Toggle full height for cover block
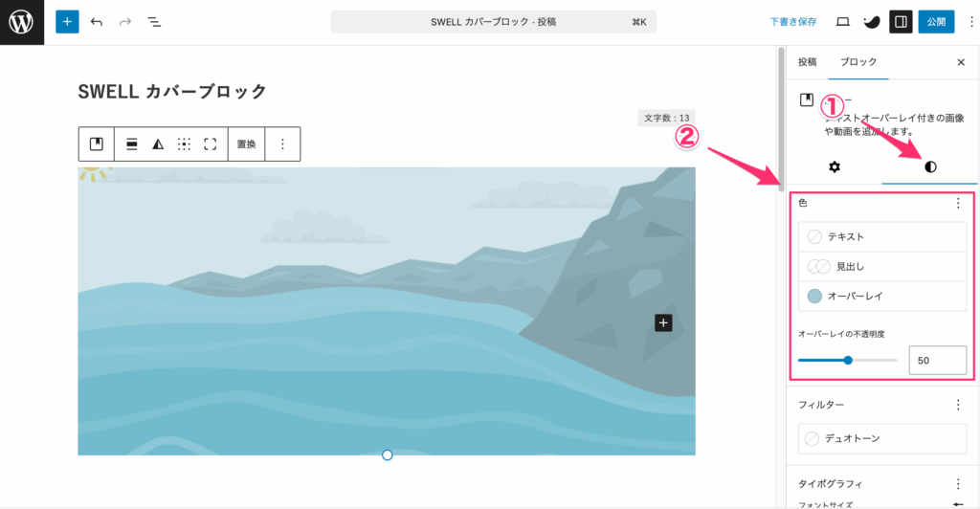980x509 pixels. click(x=211, y=144)
